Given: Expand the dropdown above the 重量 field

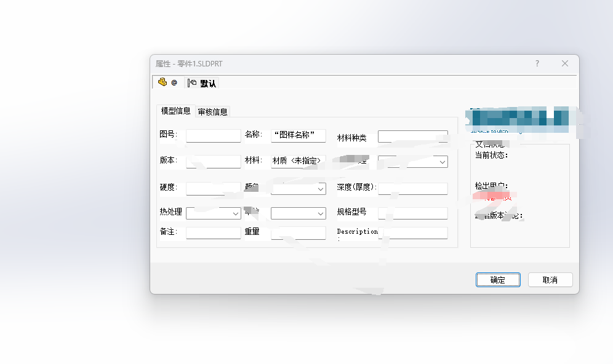Looking at the screenshot, I should pyautogui.click(x=298, y=213).
